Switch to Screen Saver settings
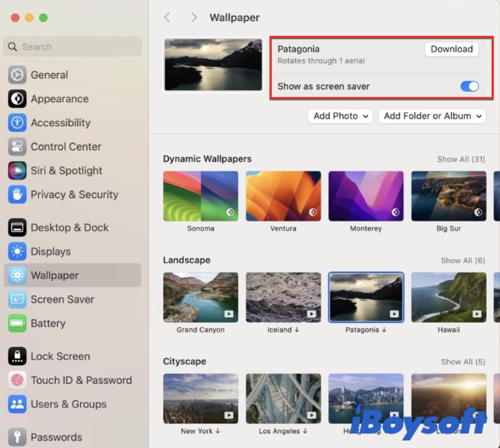This screenshot has width=500, height=448. click(62, 299)
